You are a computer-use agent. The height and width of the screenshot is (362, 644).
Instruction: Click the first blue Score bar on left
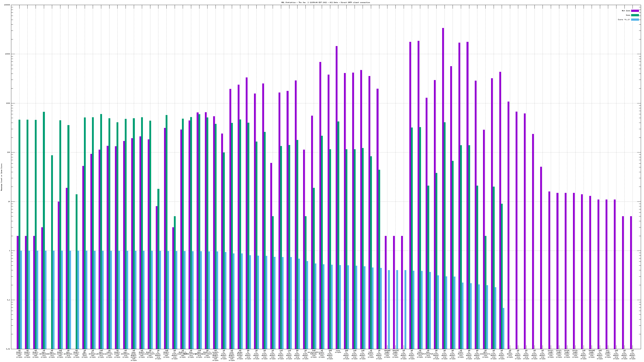coord(21,300)
